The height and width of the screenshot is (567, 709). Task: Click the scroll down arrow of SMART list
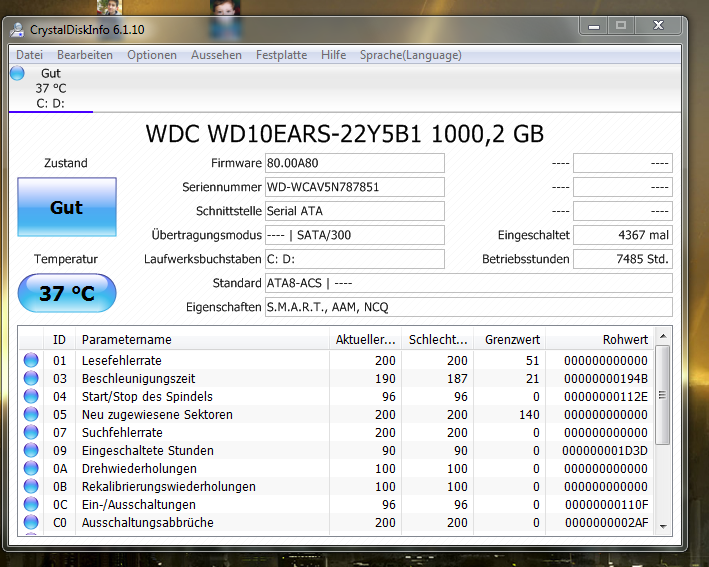pyautogui.click(x=663, y=526)
